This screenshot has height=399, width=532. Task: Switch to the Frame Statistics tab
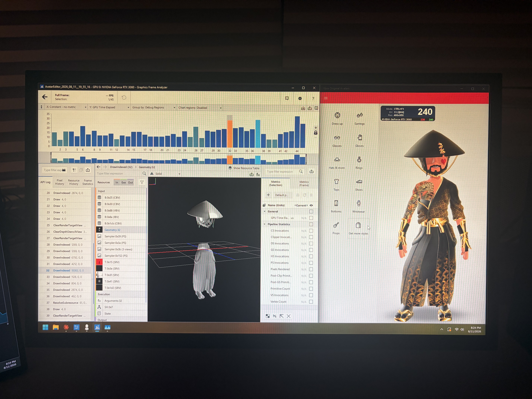click(88, 182)
